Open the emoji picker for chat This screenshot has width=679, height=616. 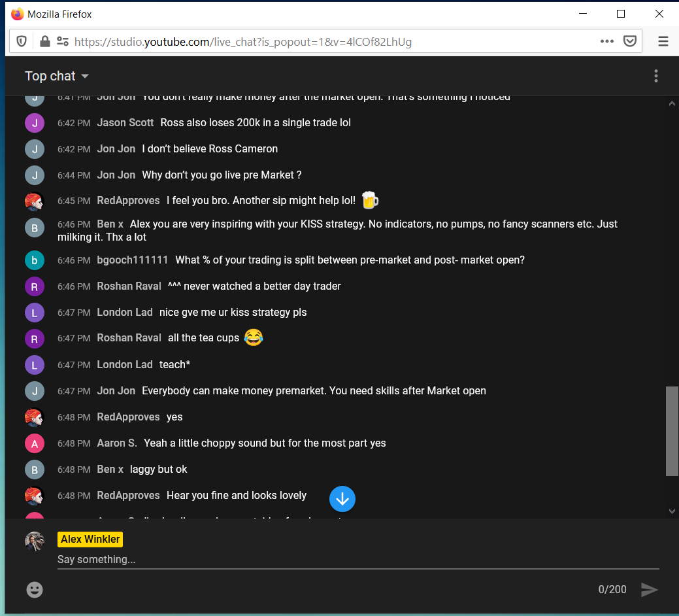click(34, 589)
